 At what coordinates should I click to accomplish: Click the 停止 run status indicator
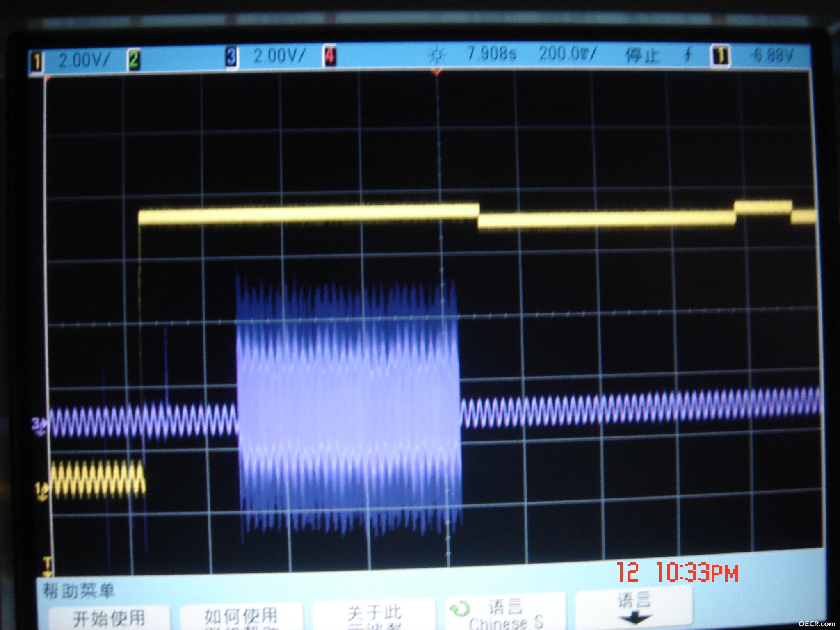click(643, 55)
